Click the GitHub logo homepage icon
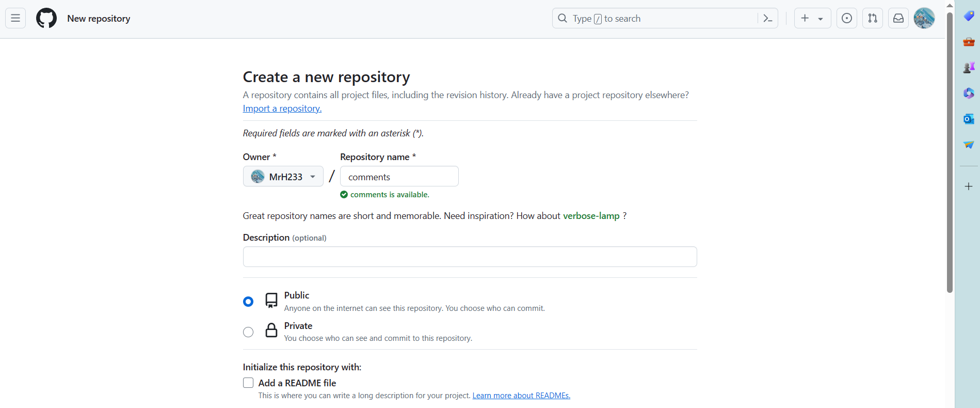The height and width of the screenshot is (408, 980). click(46, 19)
